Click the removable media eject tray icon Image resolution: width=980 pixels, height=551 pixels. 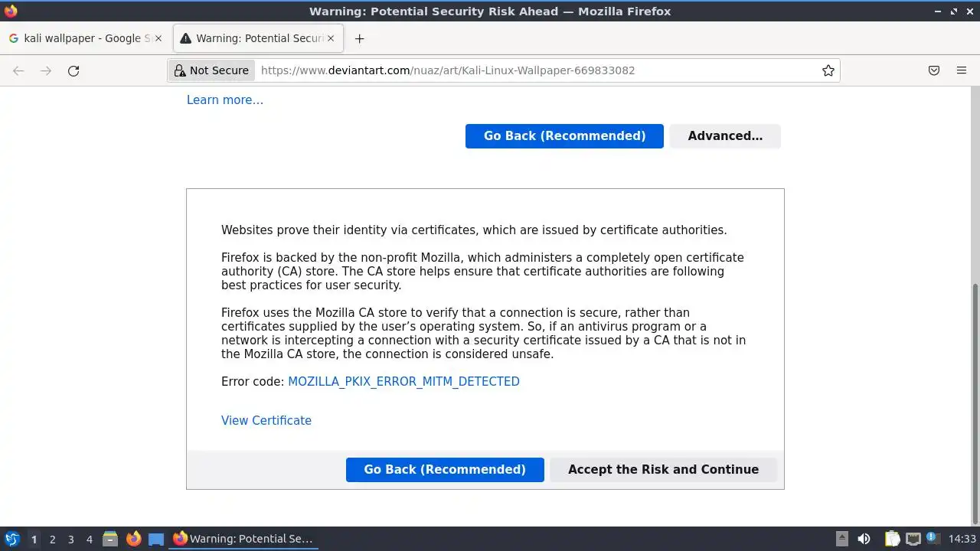(841, 539)
